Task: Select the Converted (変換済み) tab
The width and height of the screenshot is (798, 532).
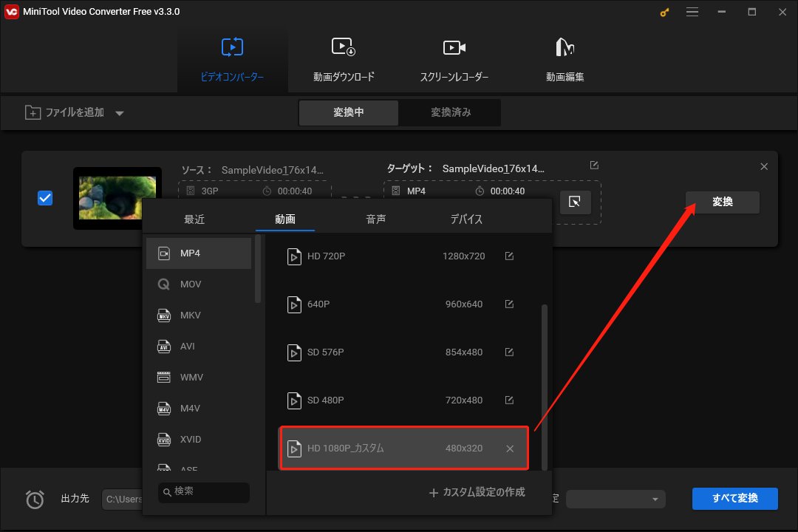Action: click(451, 112)
